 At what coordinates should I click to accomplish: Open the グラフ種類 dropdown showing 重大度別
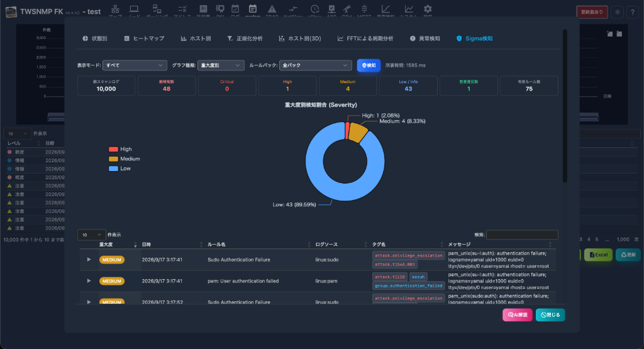tap(221, 65)
